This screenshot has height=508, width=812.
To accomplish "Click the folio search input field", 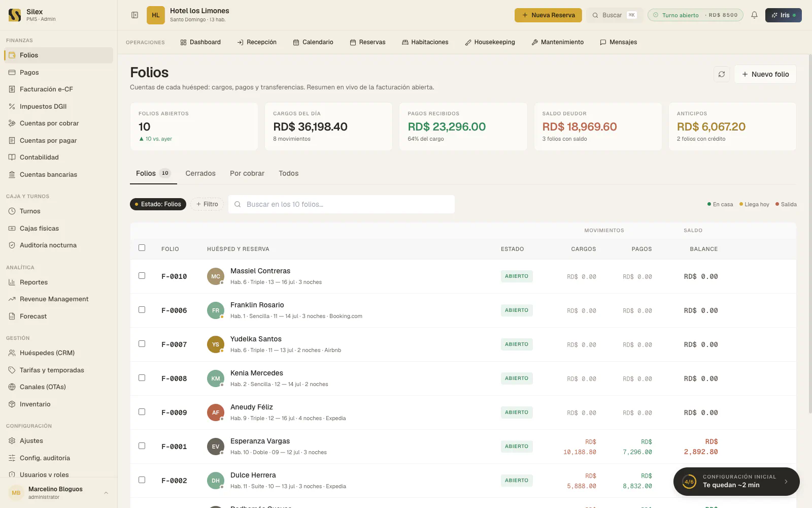I will click(342, 204).
